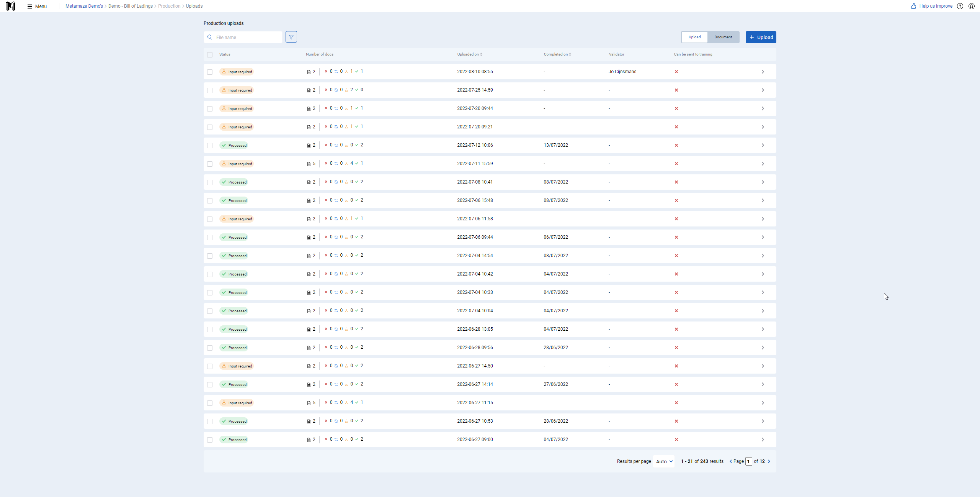Click the help question mark icon

click(960, 6)
